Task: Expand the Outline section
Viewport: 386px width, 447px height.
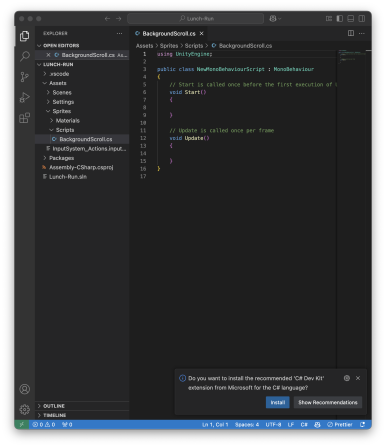Action: [x=82, y=406]
